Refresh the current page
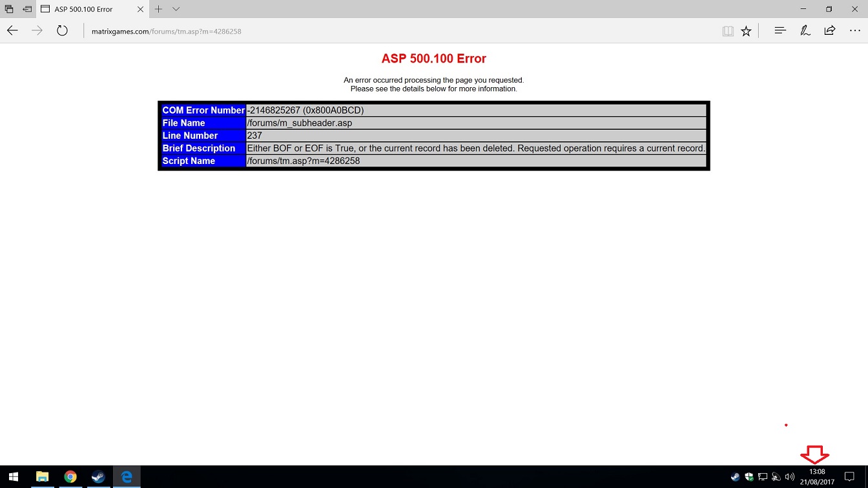 62,30
